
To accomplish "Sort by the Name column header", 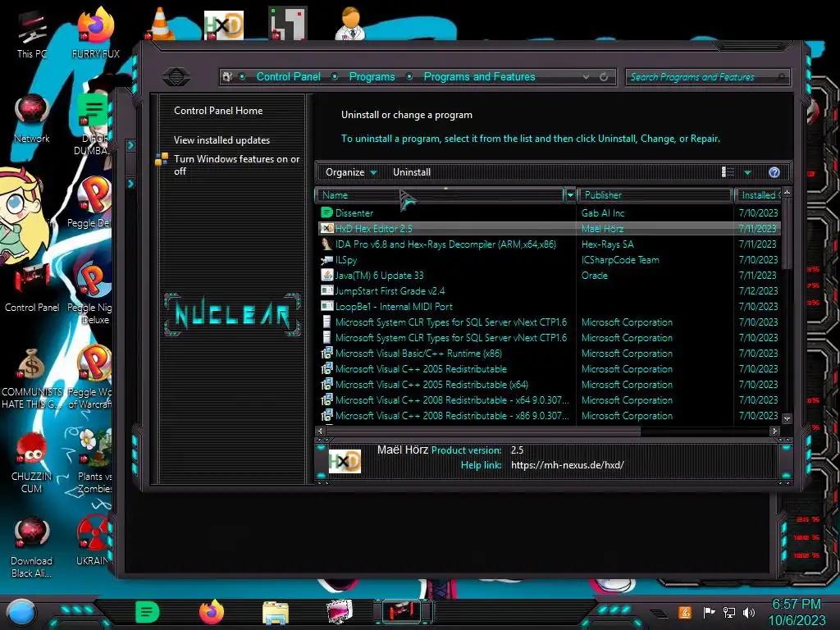I will click(x=440, y=195).
